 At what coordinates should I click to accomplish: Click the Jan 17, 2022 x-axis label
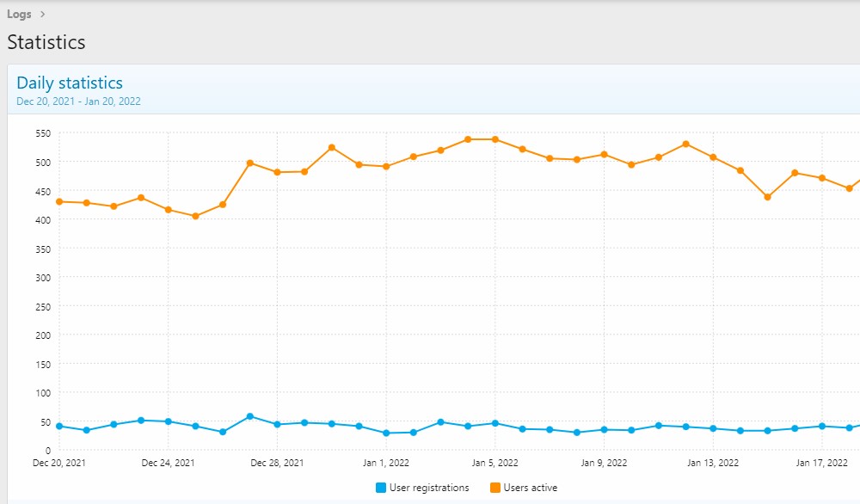(x=821, y=463)
